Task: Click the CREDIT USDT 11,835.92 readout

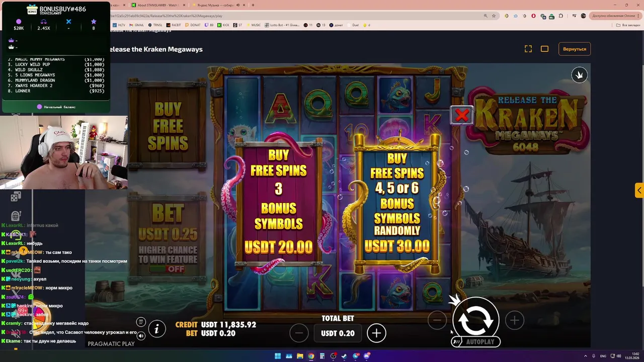Action: (215, 325)
